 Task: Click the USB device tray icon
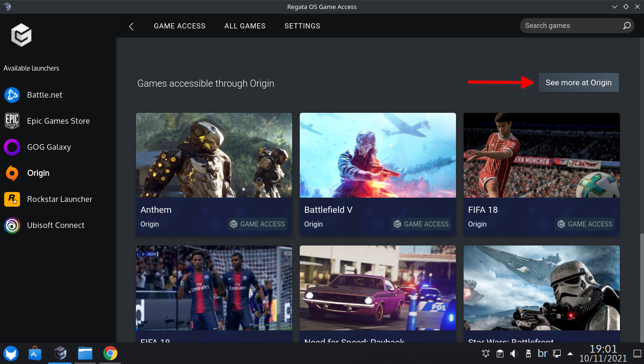(528, 354)
